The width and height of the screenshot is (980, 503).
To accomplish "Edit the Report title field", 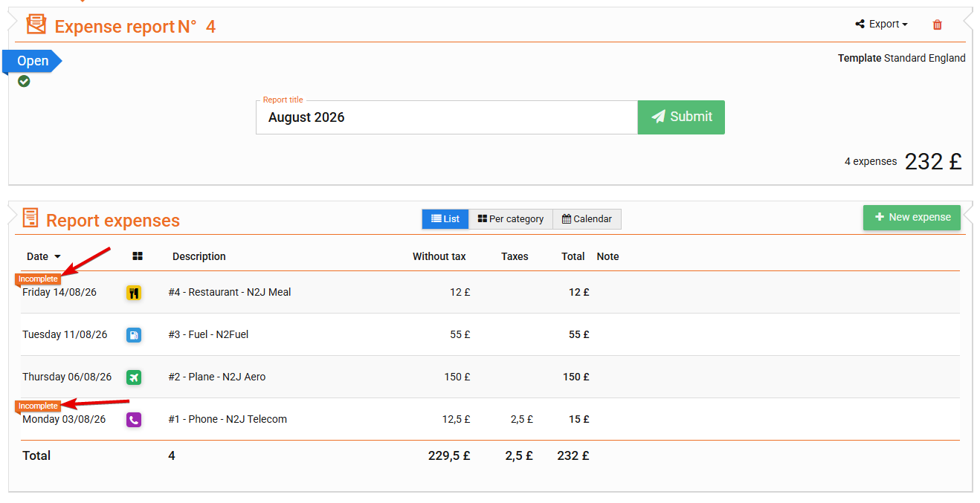I will [x=446, y=117].
